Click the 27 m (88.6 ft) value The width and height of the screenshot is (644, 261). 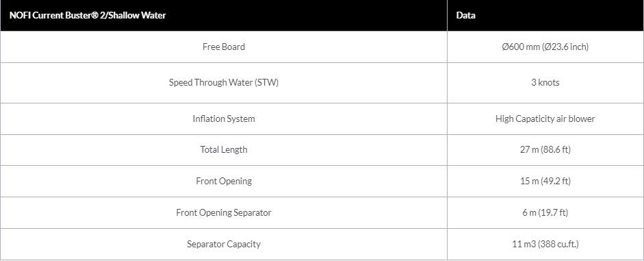tap(545, 149)
